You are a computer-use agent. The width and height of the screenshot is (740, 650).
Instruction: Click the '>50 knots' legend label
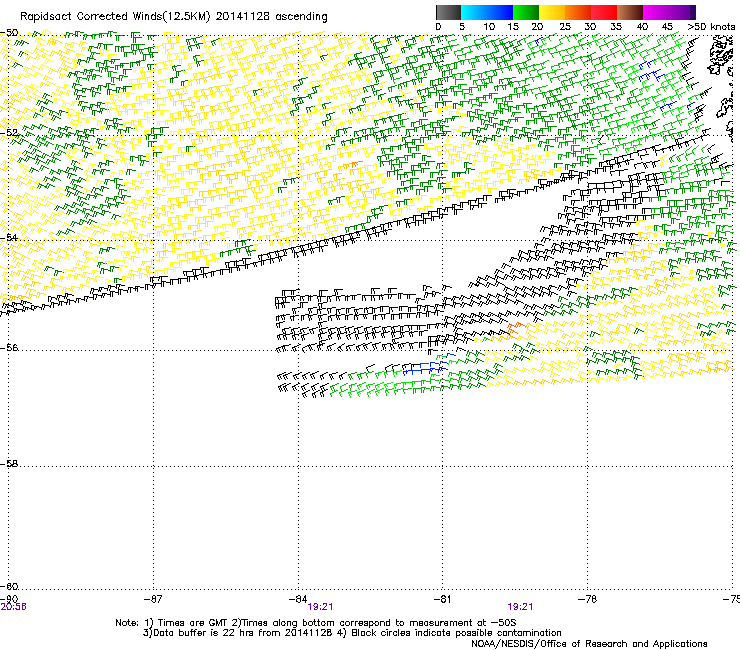[x=711, y=27]
